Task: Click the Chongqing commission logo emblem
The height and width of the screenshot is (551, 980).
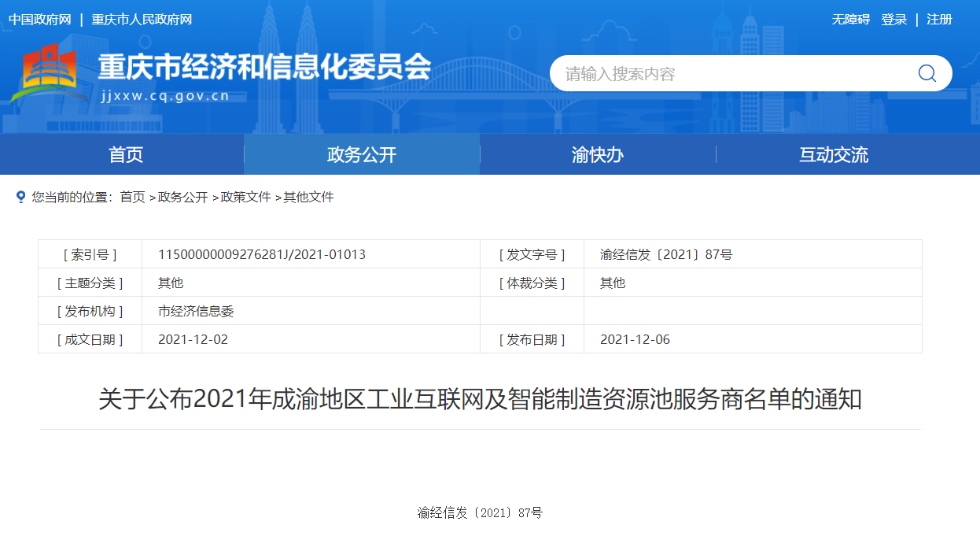Action: (49, 72)
